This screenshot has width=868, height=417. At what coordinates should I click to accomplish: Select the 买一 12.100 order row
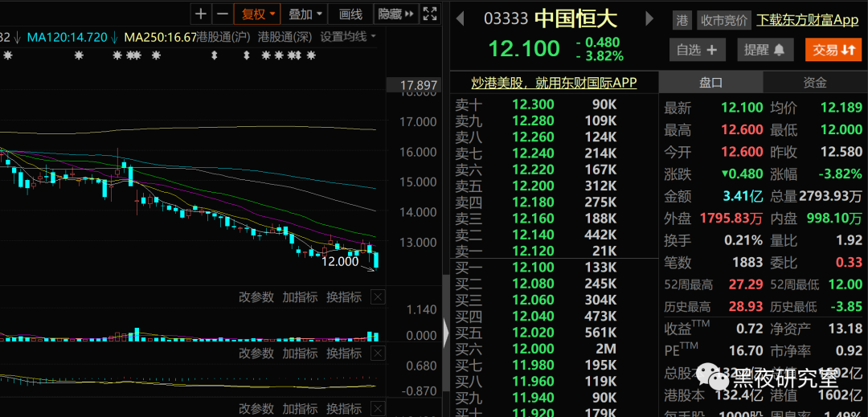(554, 268)
